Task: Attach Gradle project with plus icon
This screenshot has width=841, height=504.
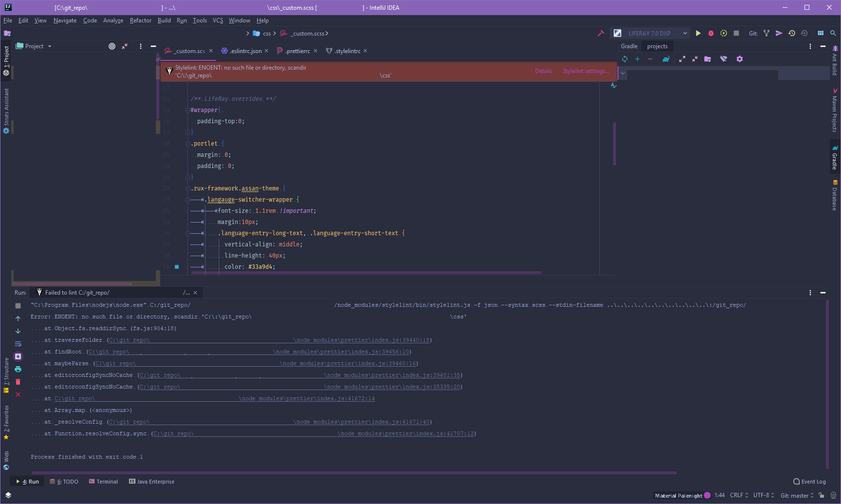Action: click(x=637, y=59)
